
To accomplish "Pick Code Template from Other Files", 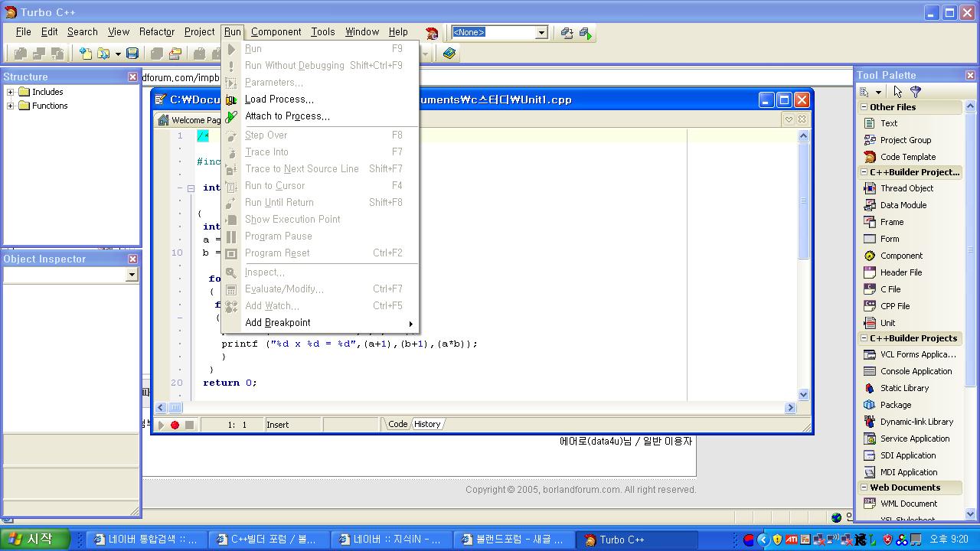I will [x=907, y=157].
